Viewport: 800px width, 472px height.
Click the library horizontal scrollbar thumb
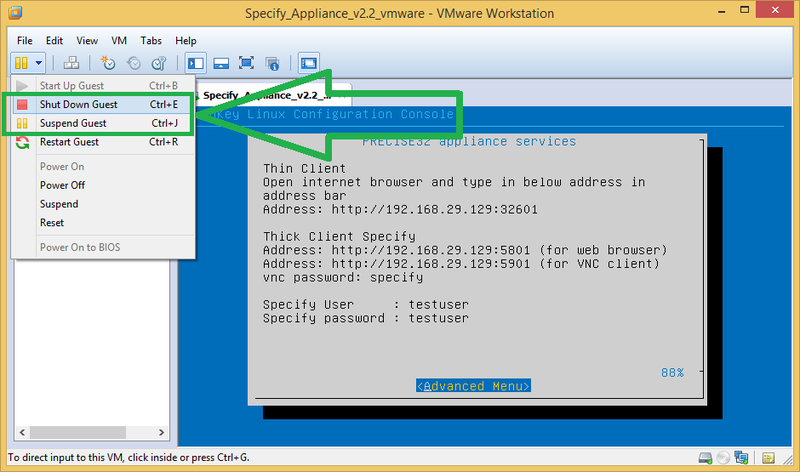(78, 432)
